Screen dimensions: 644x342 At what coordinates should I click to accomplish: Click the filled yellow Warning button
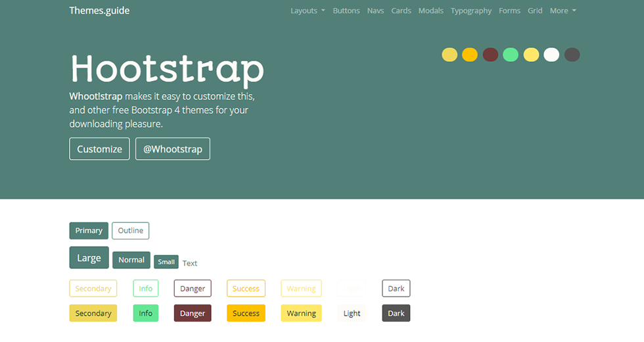[302, 313]
